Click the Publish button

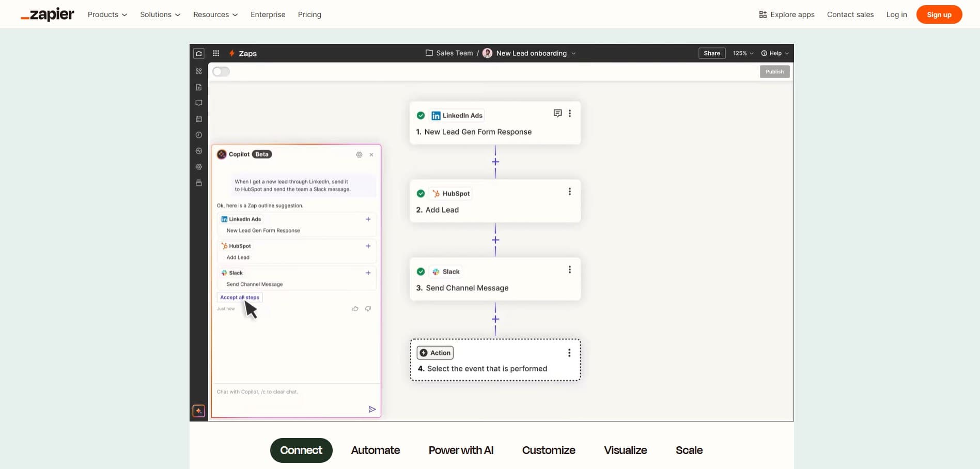pyautogui.click(x=774, y=72)
